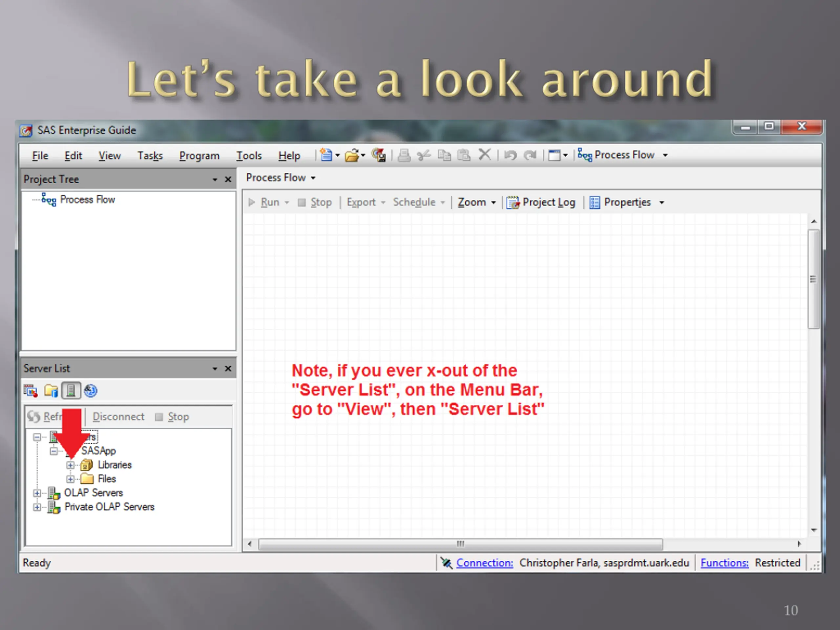Open dropdown arrow next to layout window icon
840x630 pixels.
[x=565, y=155]
